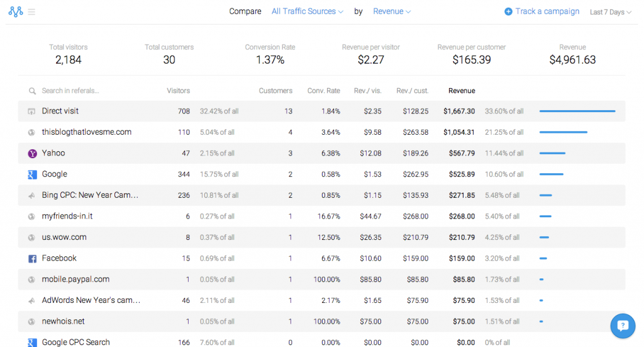The width and height of the screenshot is (644, 347).
Task: Click the Direct visit monitor icon
Action: tap(31, 111)
